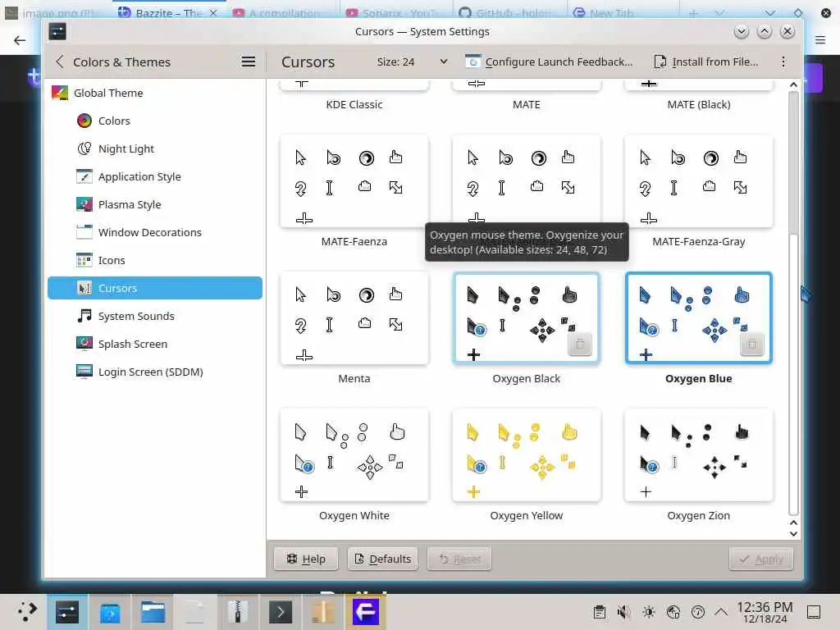Open the Colors settings page
The image size is (840, 630).
point(155,121)
